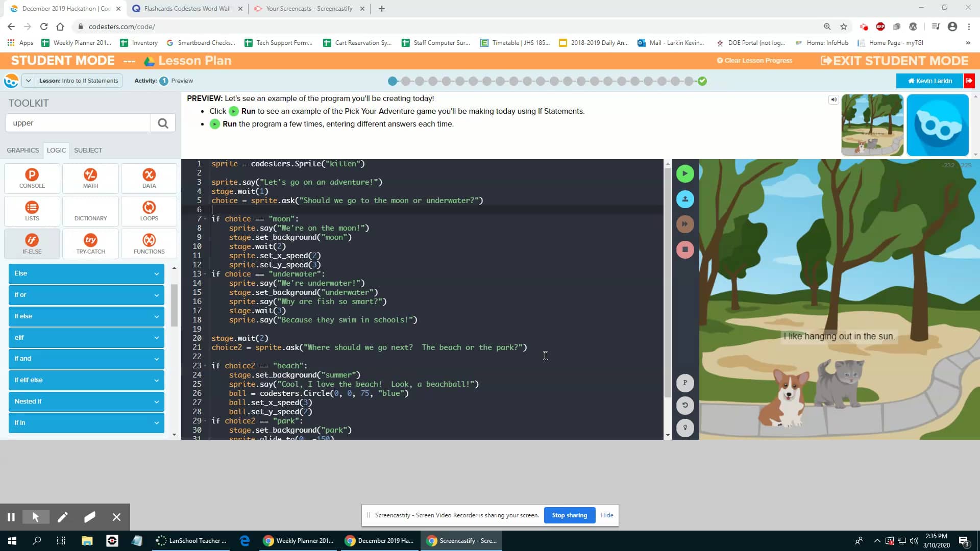Click the fast-forward speed icon
980x551 pixels.
tap(685, 224)
